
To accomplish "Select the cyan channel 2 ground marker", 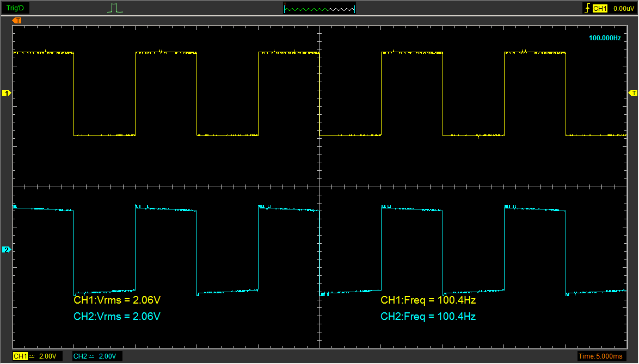I will click(7, 250).
